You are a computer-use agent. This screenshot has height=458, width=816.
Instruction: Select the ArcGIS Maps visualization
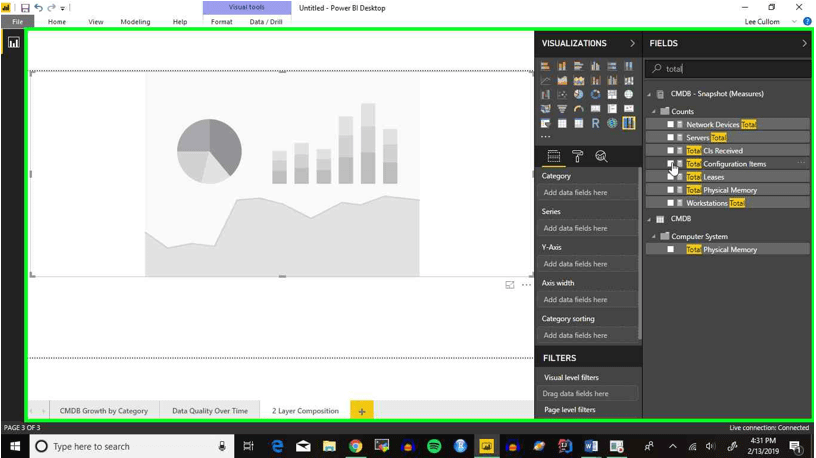[x=612, y=123]
